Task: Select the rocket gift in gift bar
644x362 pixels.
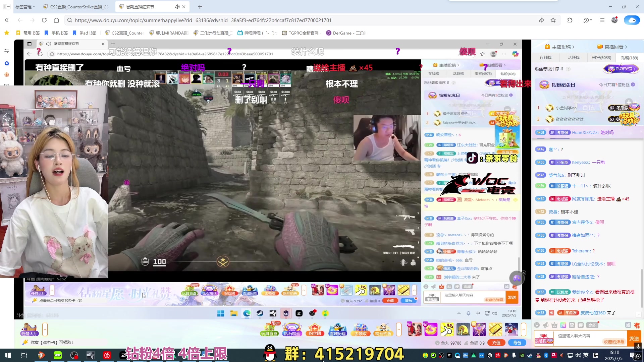Action: click(511, 329)
